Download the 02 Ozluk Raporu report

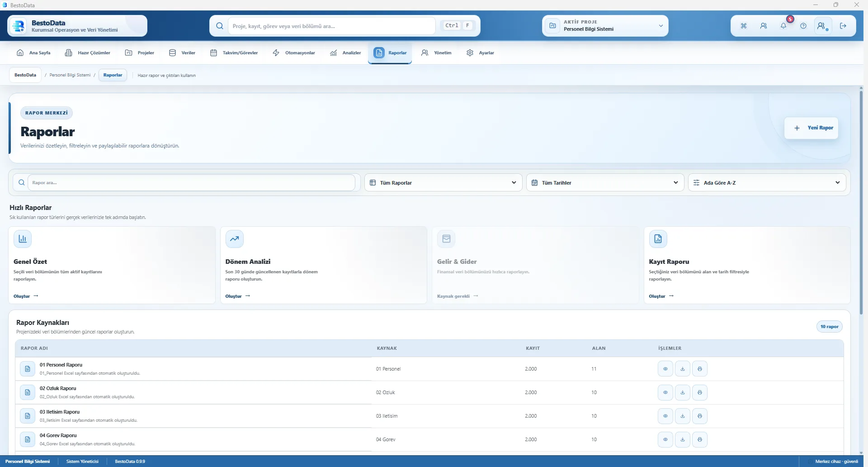point(683,392)
